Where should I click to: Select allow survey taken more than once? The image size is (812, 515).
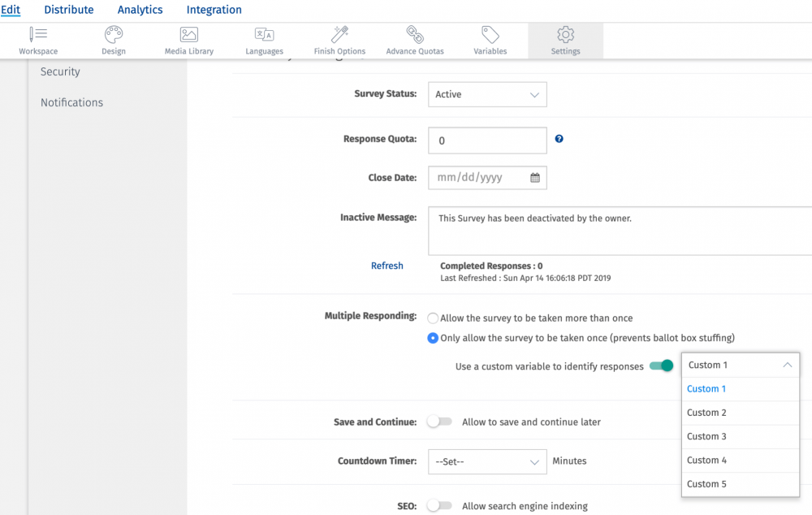coord(434,318)
